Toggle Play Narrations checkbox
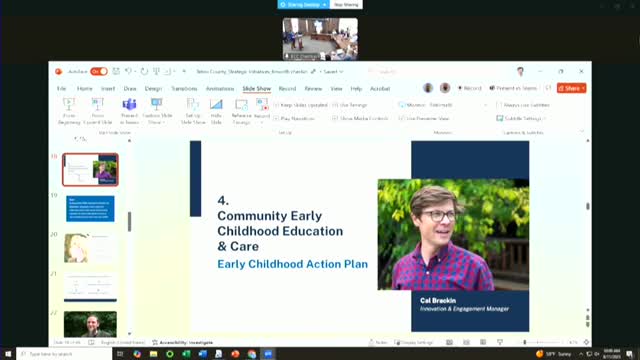 coord(276,118)
